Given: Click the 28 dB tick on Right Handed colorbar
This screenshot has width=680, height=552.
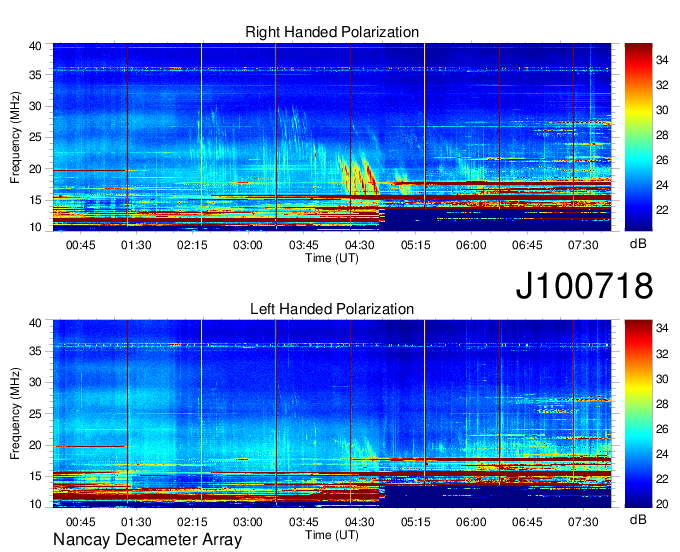Looking at the screenshot, I should pos(662,136).
